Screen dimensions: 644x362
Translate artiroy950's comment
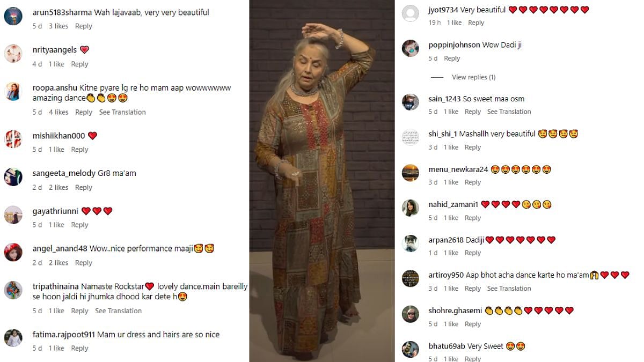509,289
